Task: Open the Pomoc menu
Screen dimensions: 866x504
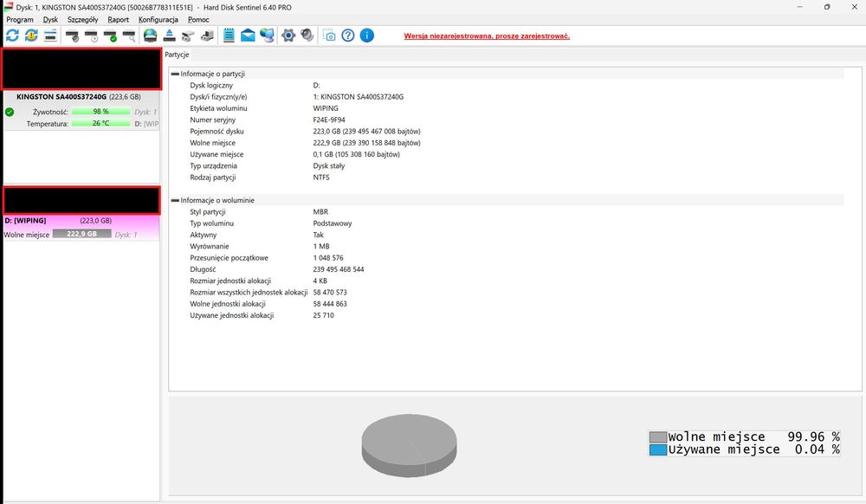Action: pos(198,19)
